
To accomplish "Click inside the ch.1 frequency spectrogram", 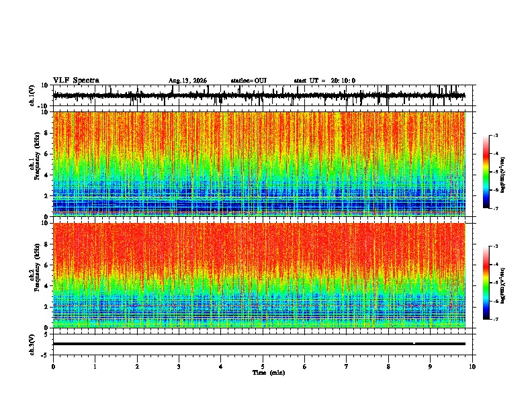I will coord(259,164).
